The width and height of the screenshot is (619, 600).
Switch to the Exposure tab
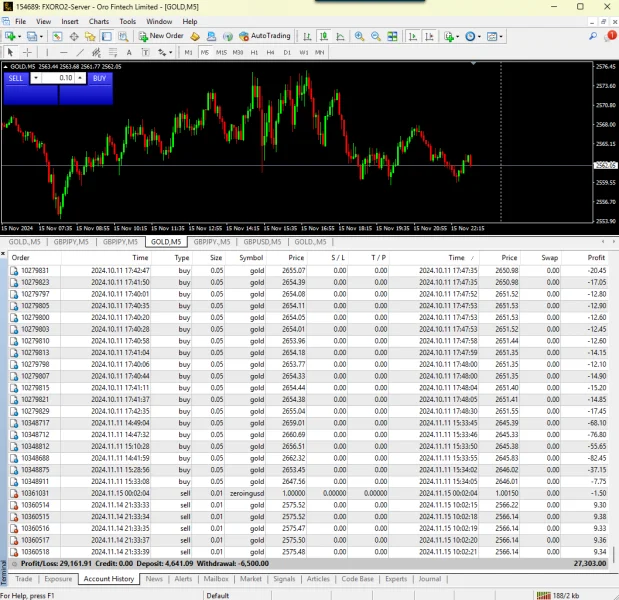(x=58, y=578)
